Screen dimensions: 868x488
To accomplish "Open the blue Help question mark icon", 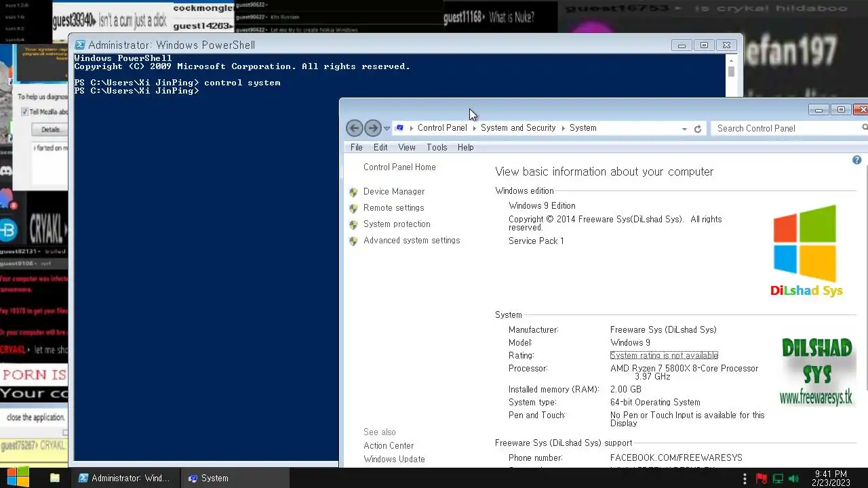I will (x=856, y=160).
